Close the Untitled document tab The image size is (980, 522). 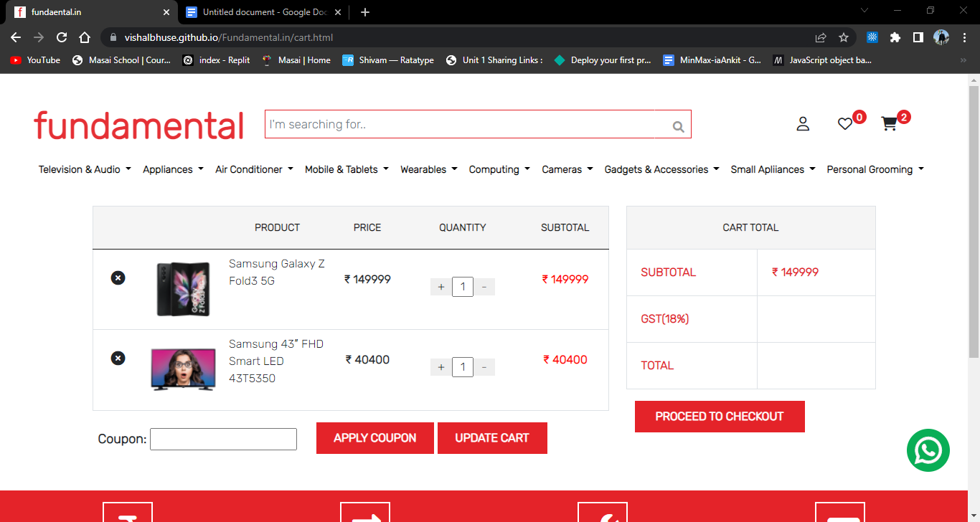pyautogui.click(x=338, y=12)
